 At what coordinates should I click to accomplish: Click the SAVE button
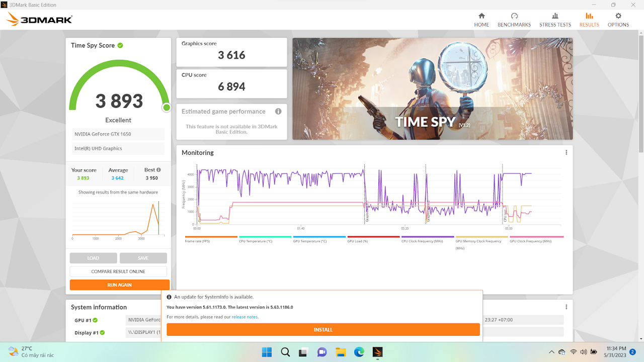(x=143, y=258)
